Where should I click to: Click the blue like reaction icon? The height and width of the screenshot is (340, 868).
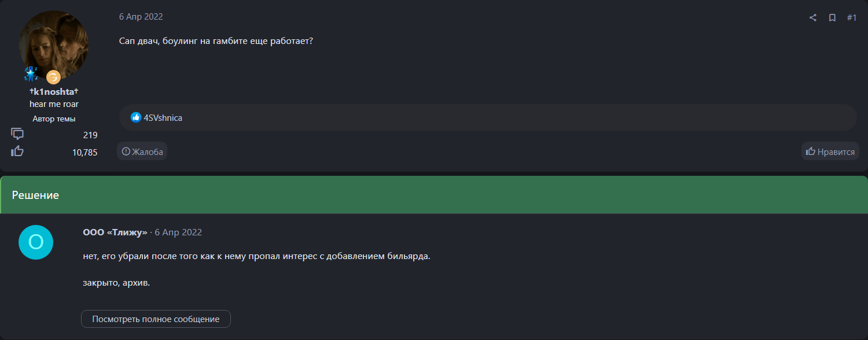click(x=136, y=117)
